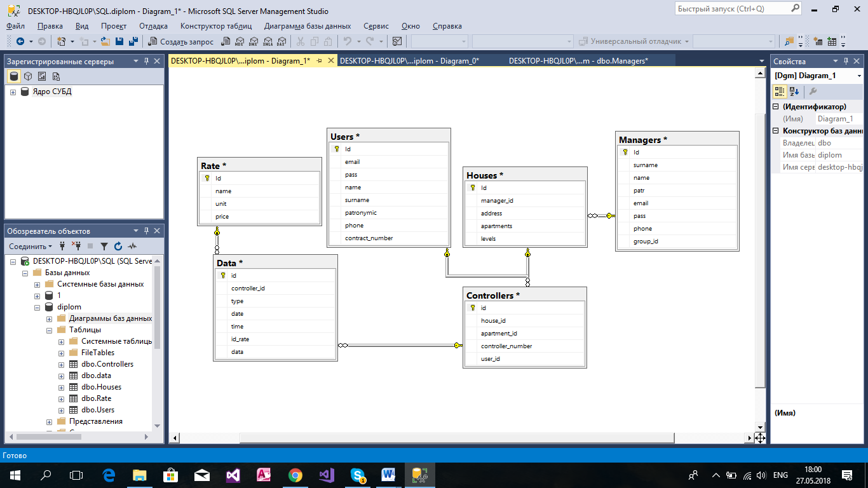The width and height of the screenshot is (868, 488).
Task: Click the new project icon in toolbar
Action: pyautogui.click(x=62, y=41)
